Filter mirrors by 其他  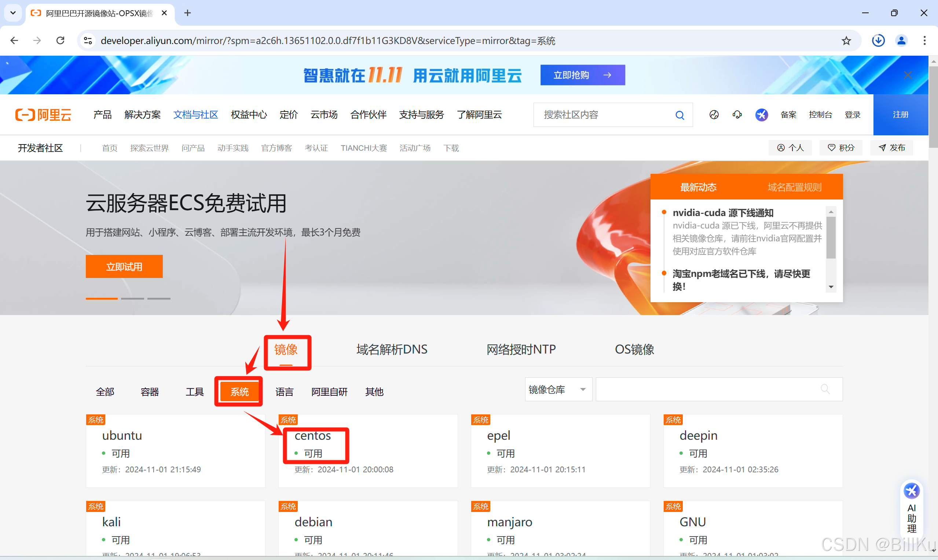tap(374, 392)
